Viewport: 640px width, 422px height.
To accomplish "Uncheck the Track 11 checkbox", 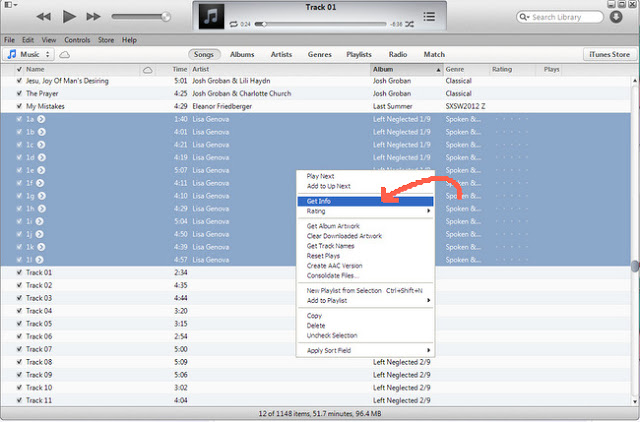I will click(19, 400).
